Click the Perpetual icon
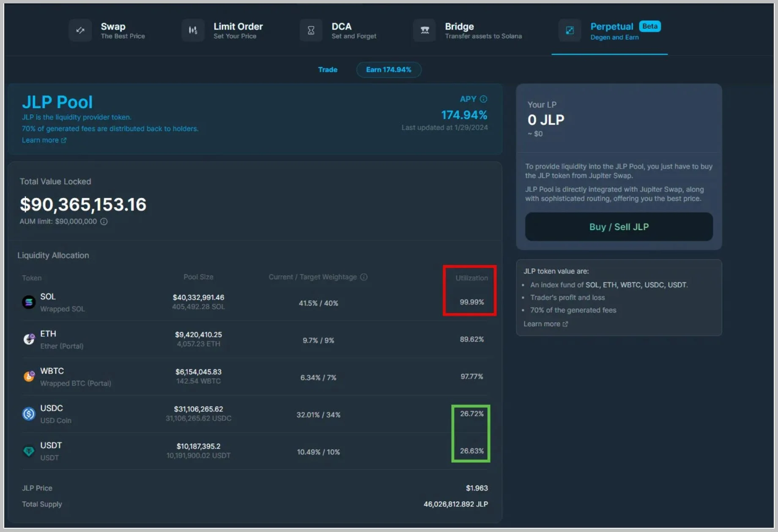 (x=570, y=30)
